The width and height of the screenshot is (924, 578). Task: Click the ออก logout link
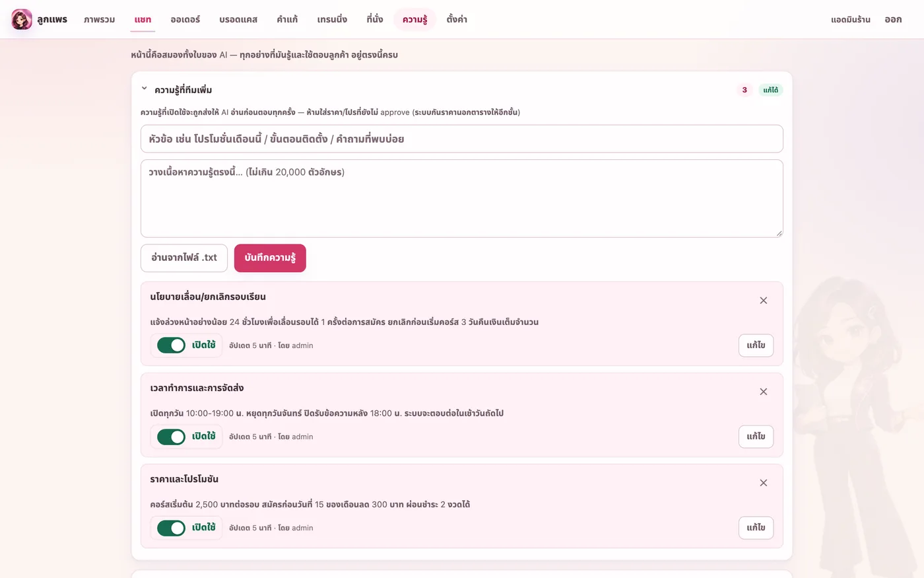point(893,19)
